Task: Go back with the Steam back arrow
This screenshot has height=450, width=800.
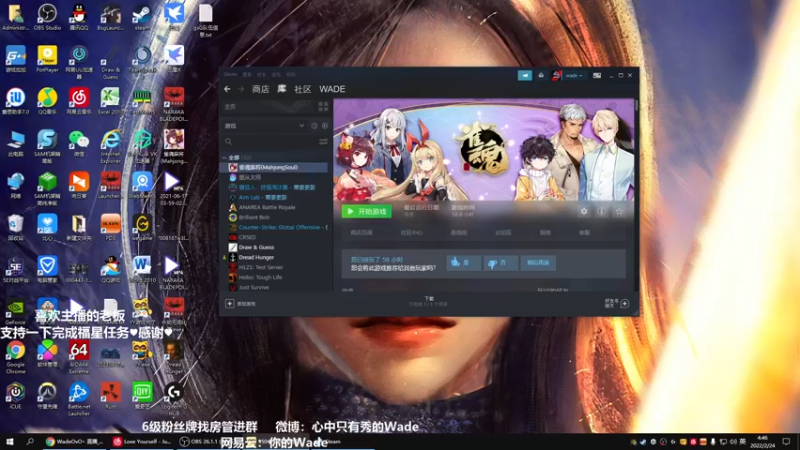Action: click(227, 89)
